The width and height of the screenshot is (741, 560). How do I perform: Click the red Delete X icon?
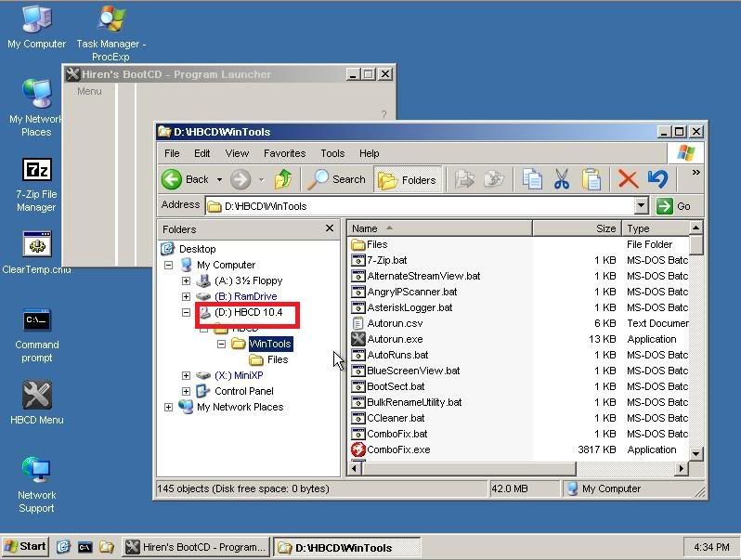(628, 179)
